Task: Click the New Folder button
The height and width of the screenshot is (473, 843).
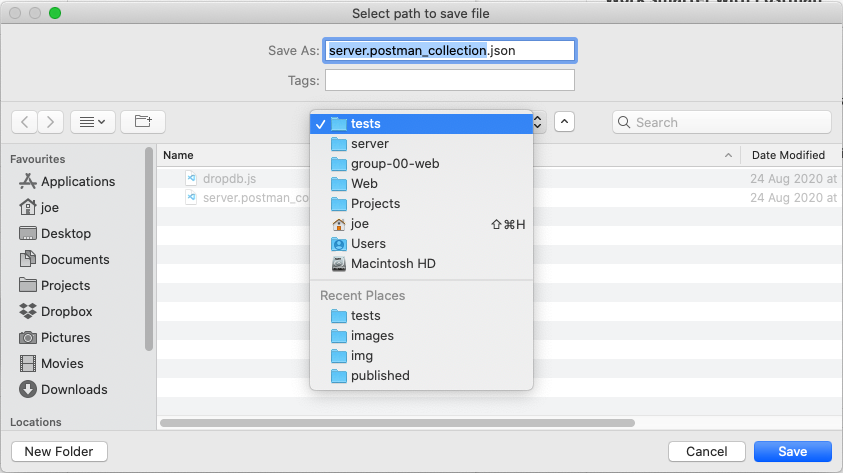Action: tap(59, 452)
